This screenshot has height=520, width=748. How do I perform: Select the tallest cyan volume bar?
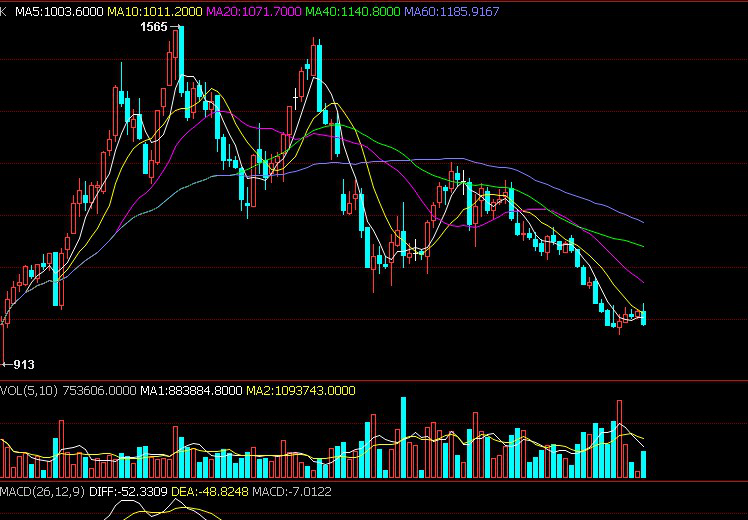click(x=404, y=437)
